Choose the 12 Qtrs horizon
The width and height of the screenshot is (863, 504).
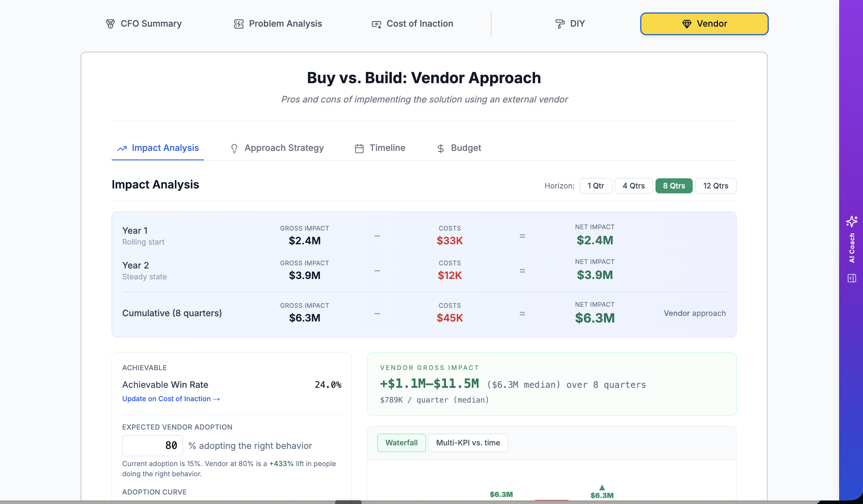716,186
